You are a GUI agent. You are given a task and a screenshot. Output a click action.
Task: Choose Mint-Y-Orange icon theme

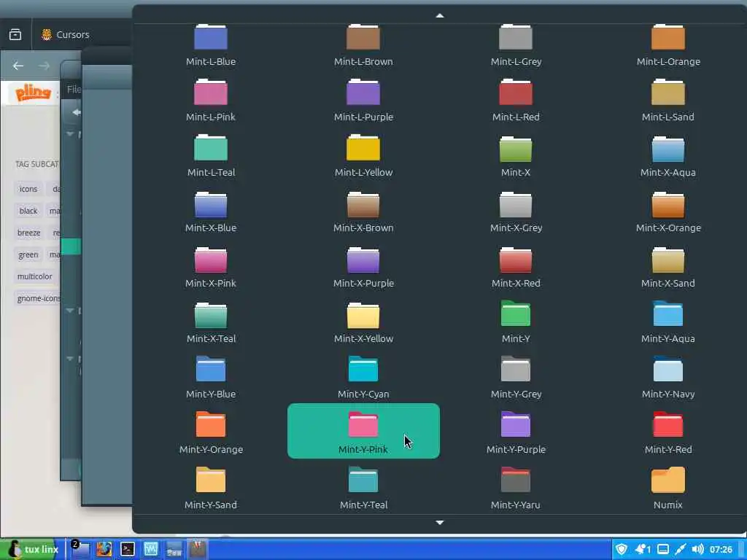211,431
